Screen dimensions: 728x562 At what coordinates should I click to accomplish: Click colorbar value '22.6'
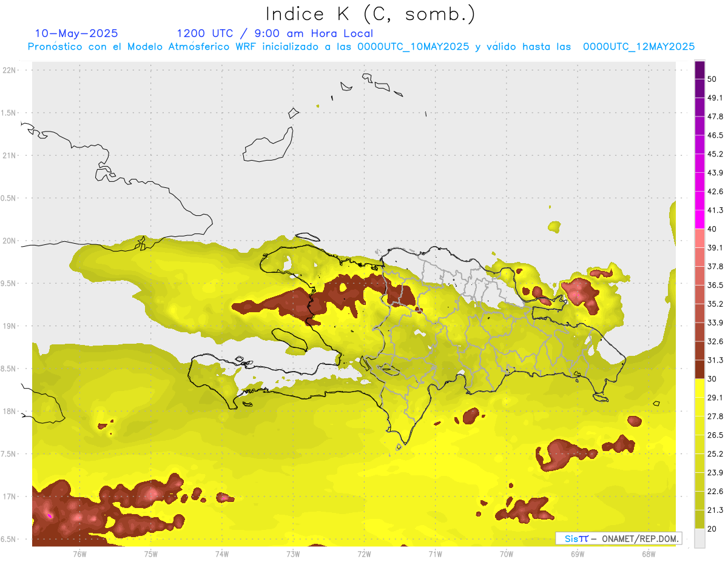click(715, 492)
